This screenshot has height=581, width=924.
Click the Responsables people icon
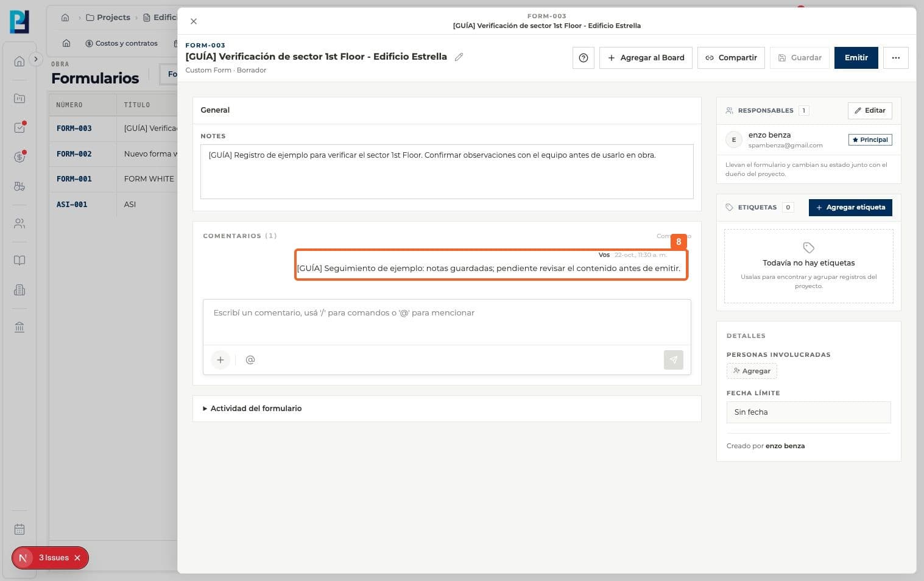[x=729, y=111]
